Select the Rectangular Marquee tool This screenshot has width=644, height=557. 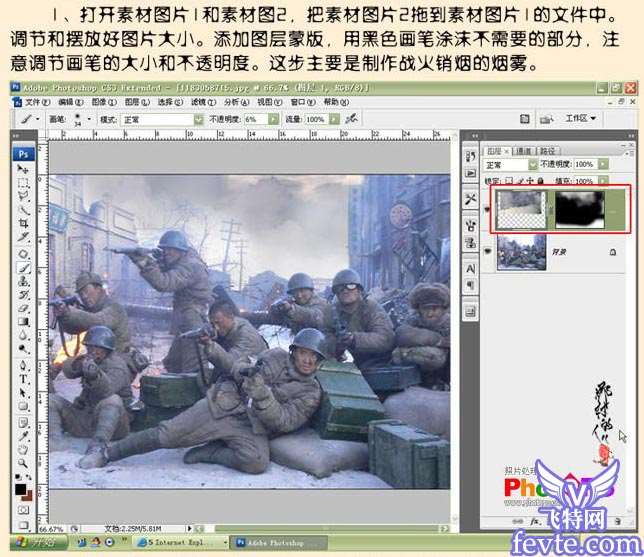[x=23, y=183]
